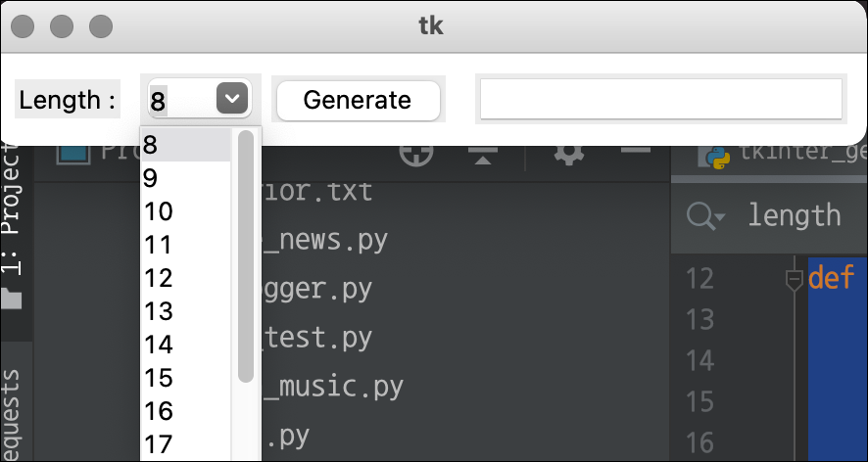This screenshot has width=868, height=462.
Task: Choose 16 in the length list
Action: 185,410
